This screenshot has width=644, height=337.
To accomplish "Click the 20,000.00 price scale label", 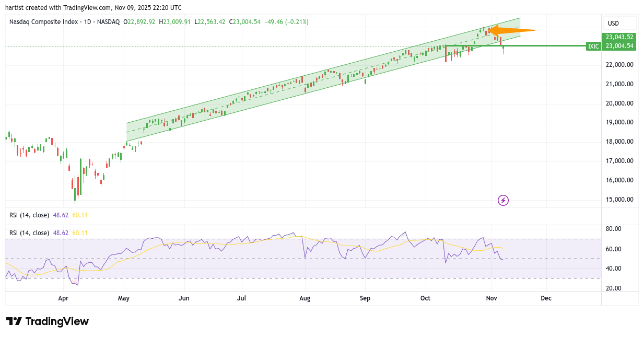I will click(619, 103).
